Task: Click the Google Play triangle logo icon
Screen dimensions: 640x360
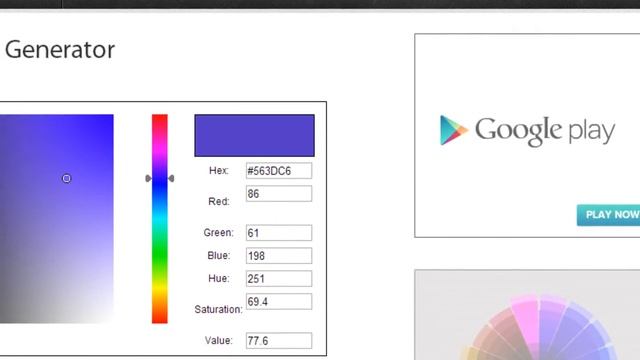Action: pos(453,130)
